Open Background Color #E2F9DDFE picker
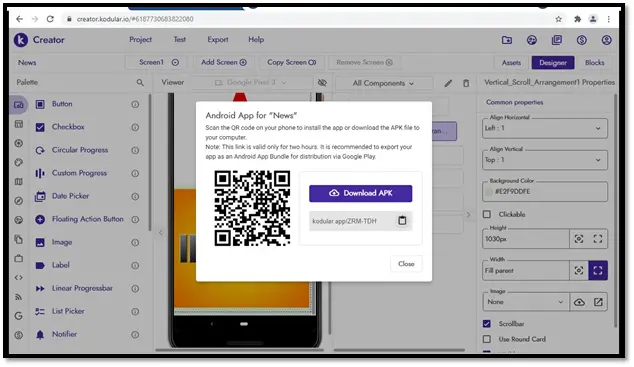 coord(545,192)
